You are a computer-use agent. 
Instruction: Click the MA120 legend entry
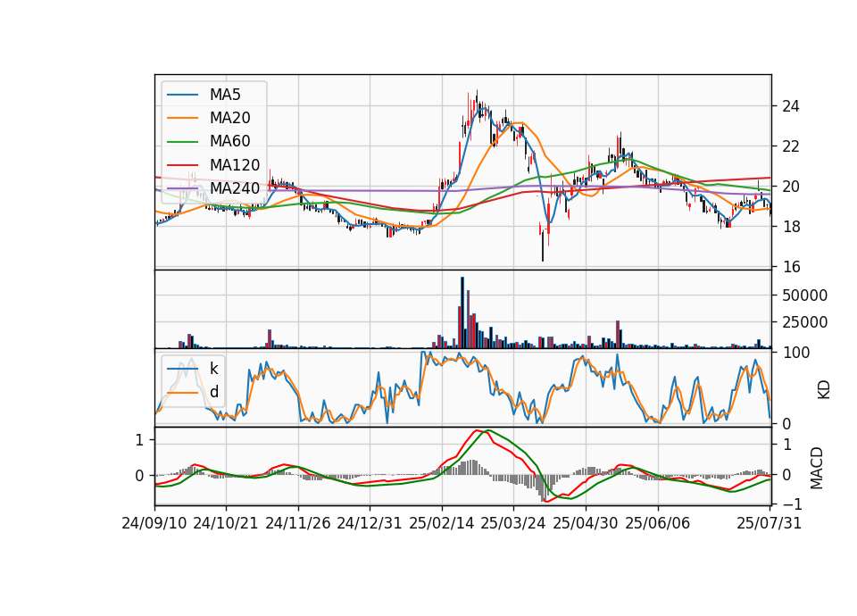coord(213,165)
